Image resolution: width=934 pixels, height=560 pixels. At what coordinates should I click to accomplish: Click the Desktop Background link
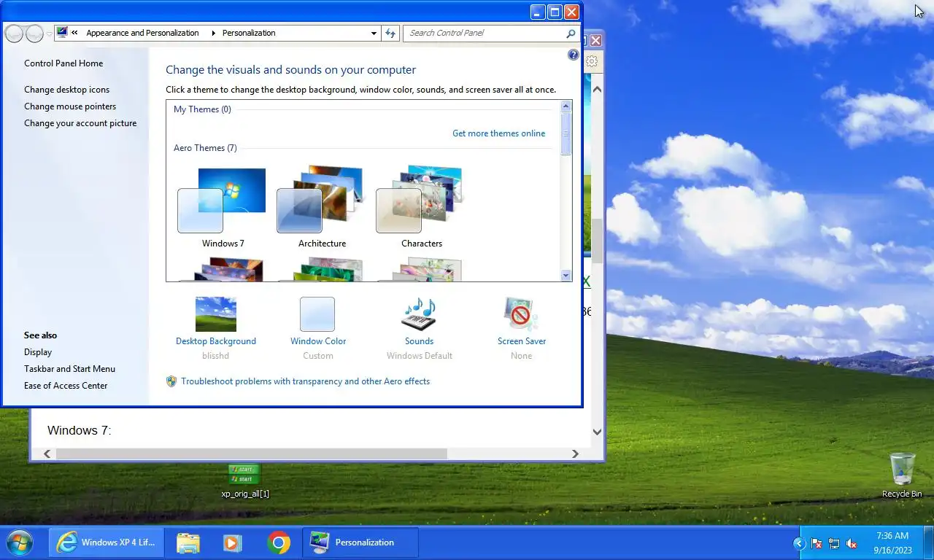216,341
